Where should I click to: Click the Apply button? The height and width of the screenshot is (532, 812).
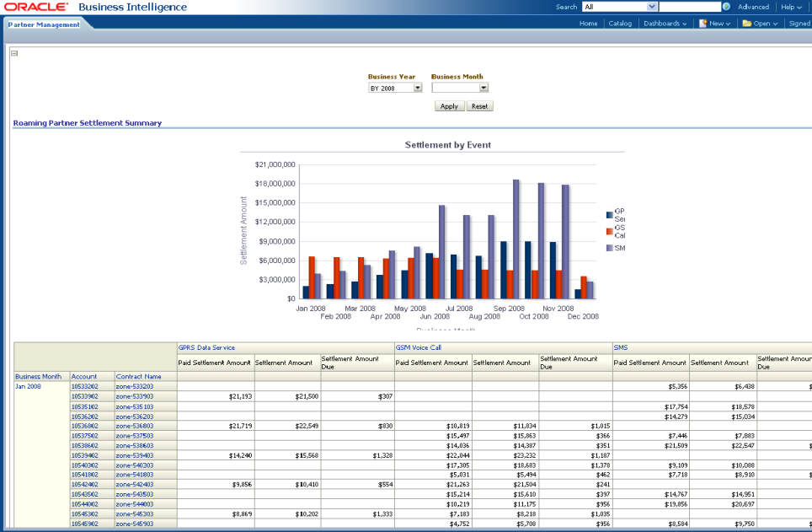pyautogui.click(x=449, y=105)
